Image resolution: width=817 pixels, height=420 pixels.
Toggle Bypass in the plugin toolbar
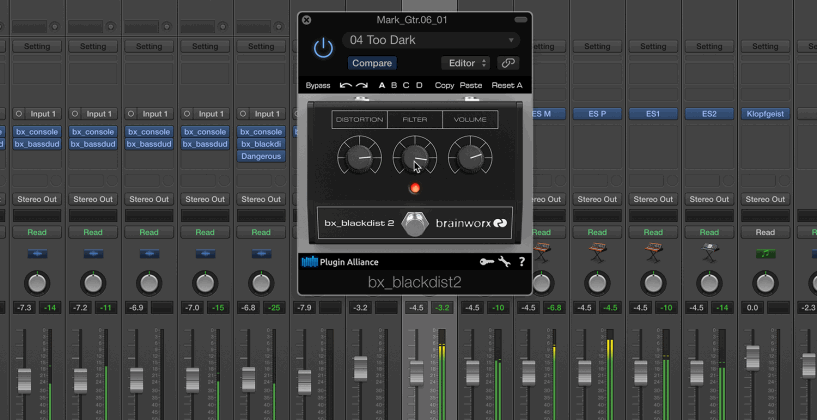[x=318, y=85]
